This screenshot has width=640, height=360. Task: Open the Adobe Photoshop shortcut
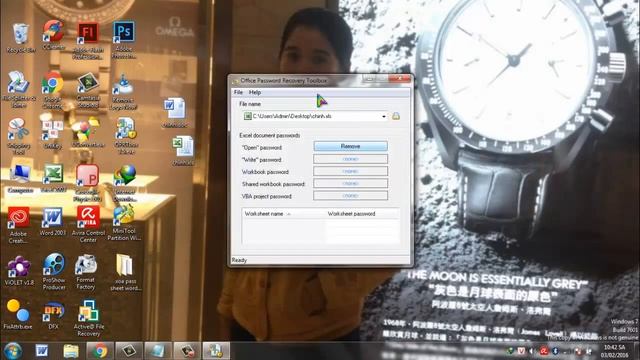pyautogui.click(x=124, y=40)
